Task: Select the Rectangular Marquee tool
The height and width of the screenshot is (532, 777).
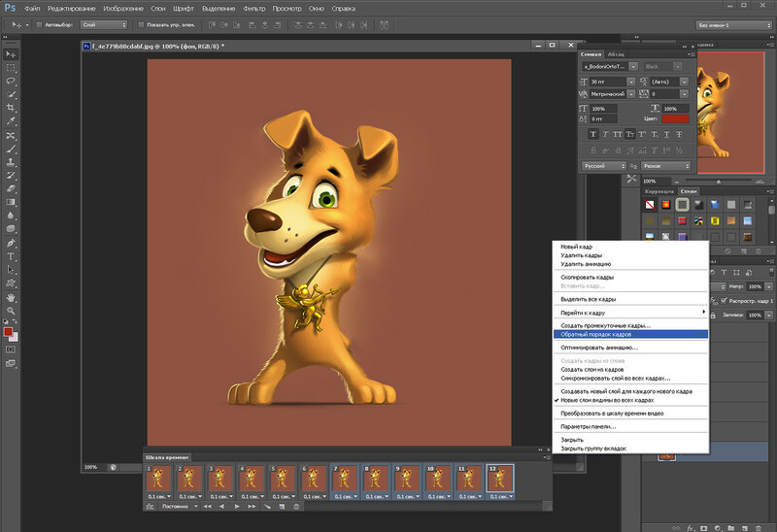Action: point(11,67)
